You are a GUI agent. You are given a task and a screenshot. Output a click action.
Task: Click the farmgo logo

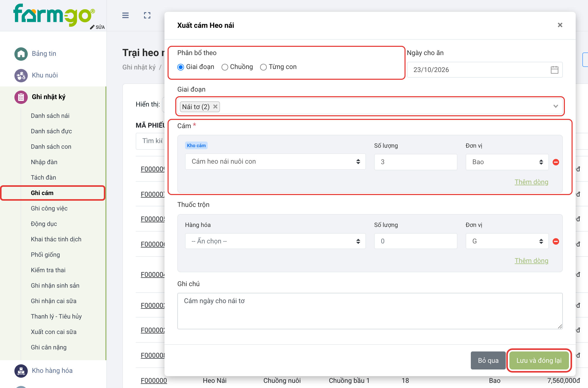(x=54, y=15)
